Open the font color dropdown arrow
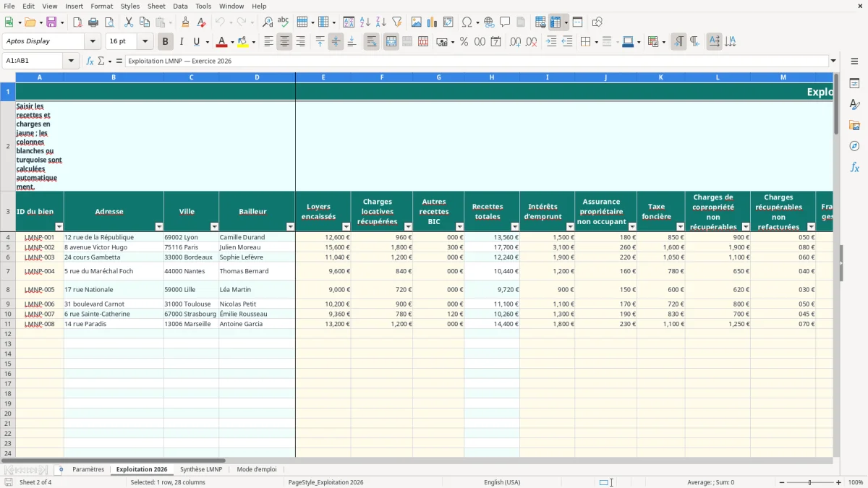The height and width of the screenshot is (488, 868). pyautogui.click(x=232, y=42)
